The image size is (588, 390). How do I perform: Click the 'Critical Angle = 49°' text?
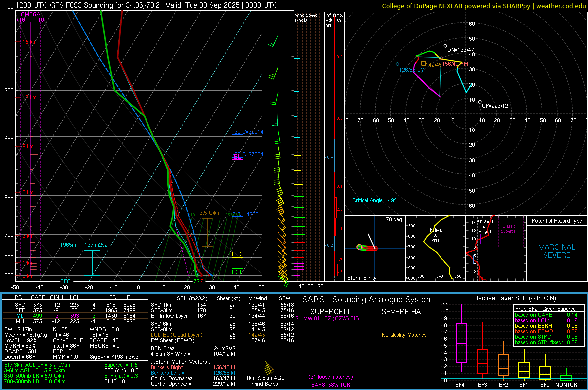pos(374,200)
